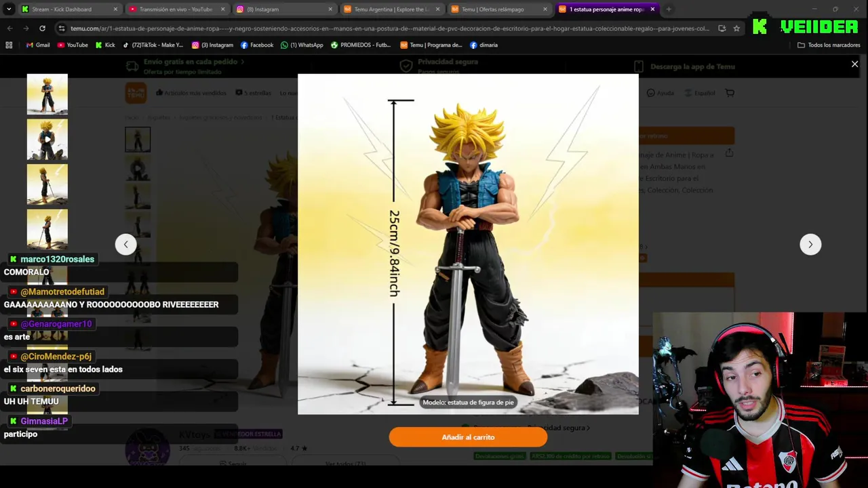Click the Descarga la app de Temu banner text
The height and width of the screenshot is (488, 868).
[692, 66]
